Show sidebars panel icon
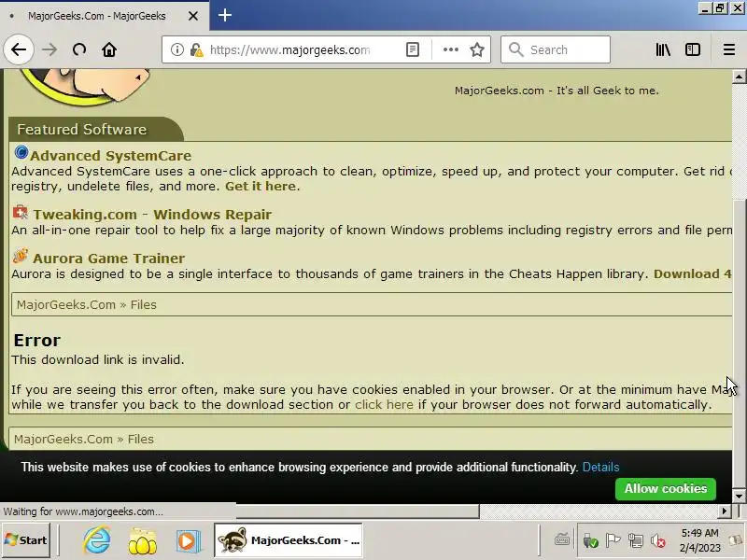 (693, 49)
